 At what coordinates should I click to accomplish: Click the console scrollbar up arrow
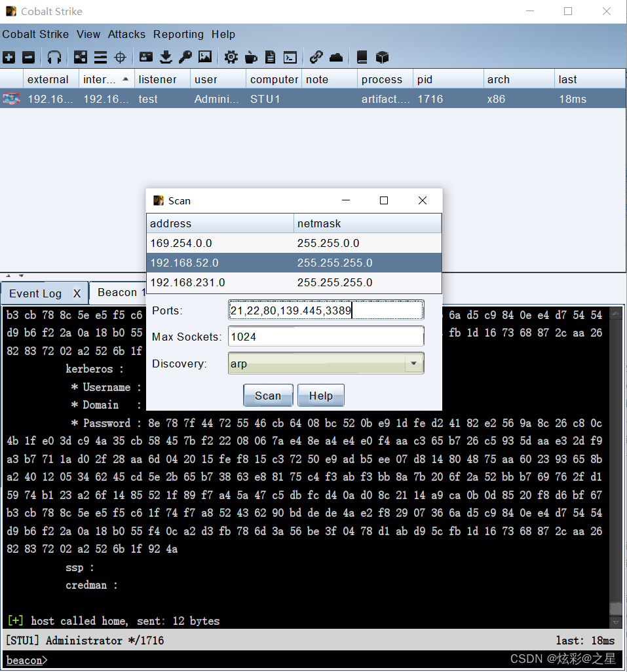point(616,314)
